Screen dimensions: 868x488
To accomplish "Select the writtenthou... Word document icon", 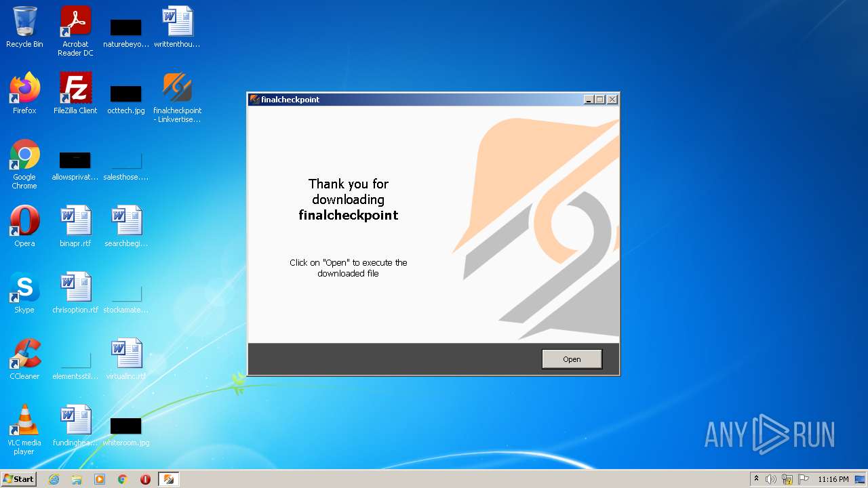I will click(177, 27).
